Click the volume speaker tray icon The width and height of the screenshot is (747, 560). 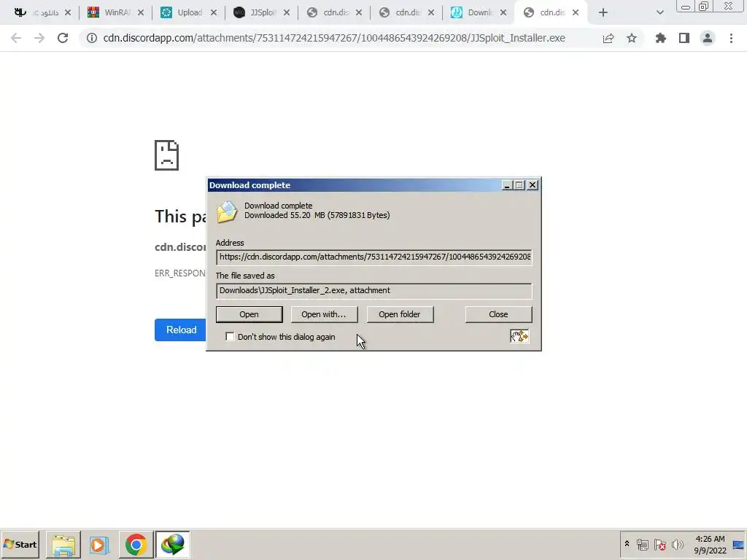pos(677,544)
